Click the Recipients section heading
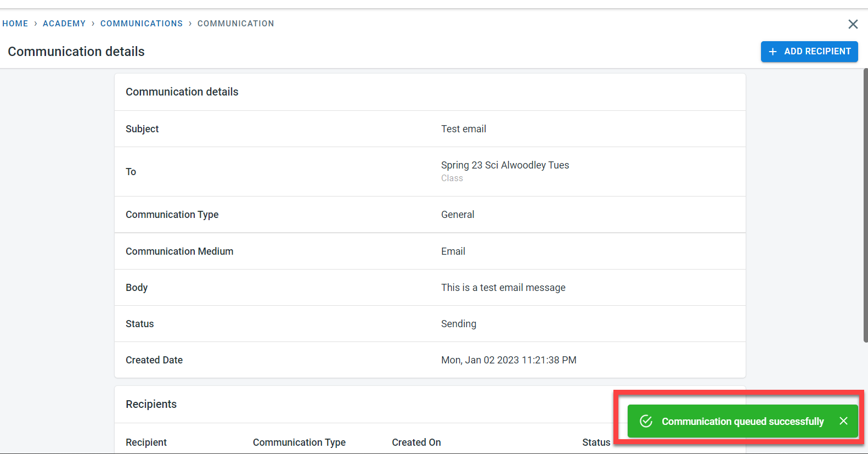This screenshot has height=454, width=868. tap(151, 405)
